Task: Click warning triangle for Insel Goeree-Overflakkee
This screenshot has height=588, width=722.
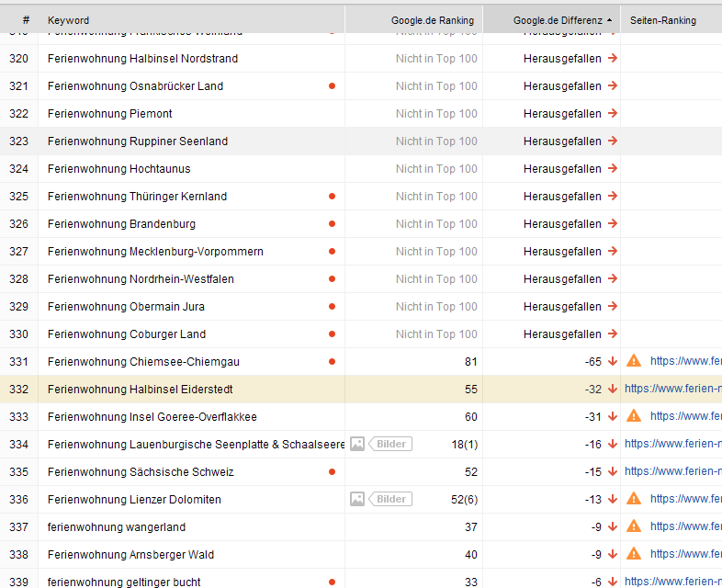Action: pyautogui.click(x=634, y=416)
